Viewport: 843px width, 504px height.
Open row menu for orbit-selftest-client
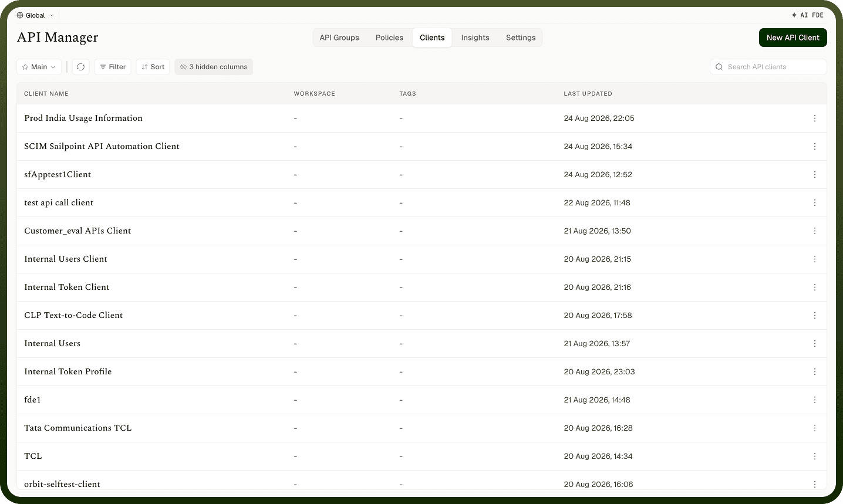(815, 485)
